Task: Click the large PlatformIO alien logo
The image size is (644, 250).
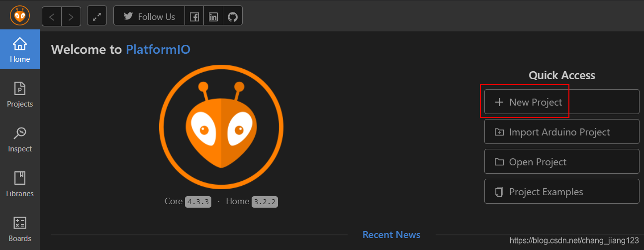Action: (221, 128)
